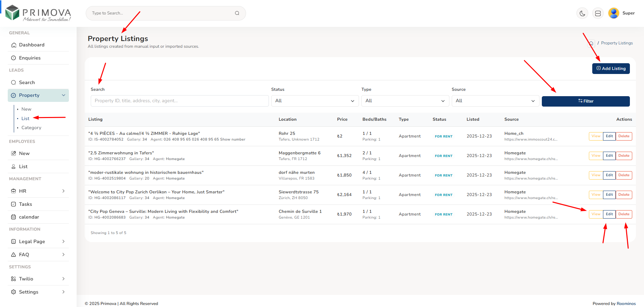Click the Add Listing button
Screen dimensions: 644x307
pos(611,69)
